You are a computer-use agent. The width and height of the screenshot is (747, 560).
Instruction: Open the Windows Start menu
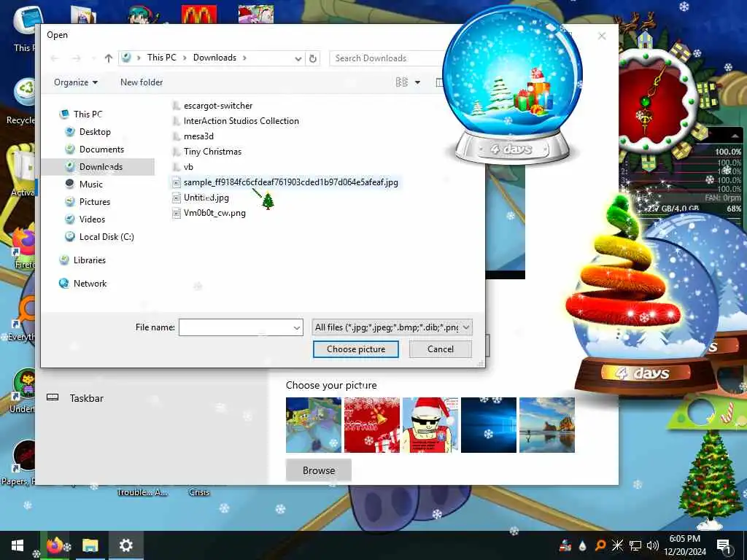coord(18,545)
